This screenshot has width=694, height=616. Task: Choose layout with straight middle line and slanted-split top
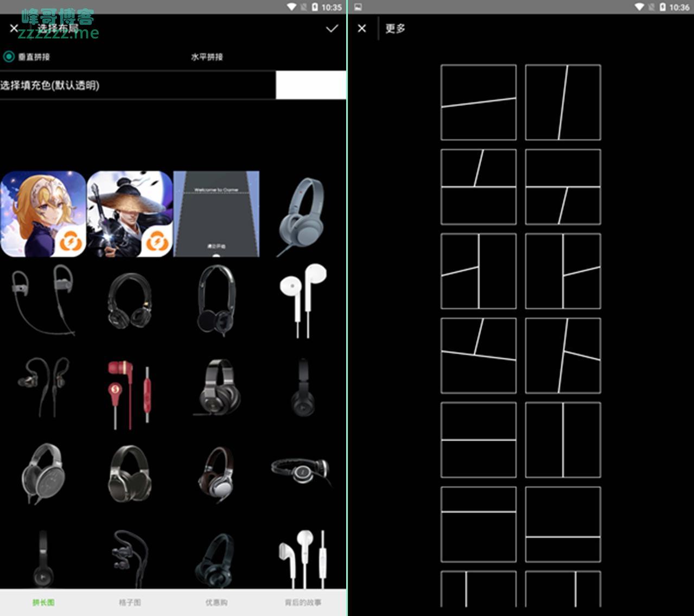point(479,187)
